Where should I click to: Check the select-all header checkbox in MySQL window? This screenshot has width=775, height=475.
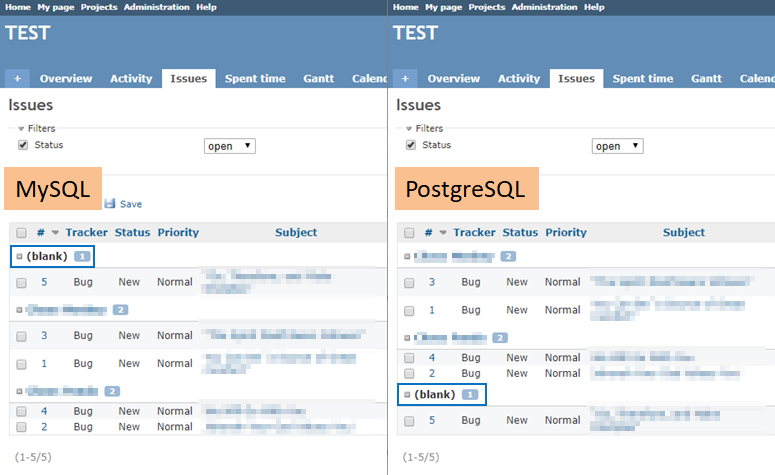[x=21, y=233]
